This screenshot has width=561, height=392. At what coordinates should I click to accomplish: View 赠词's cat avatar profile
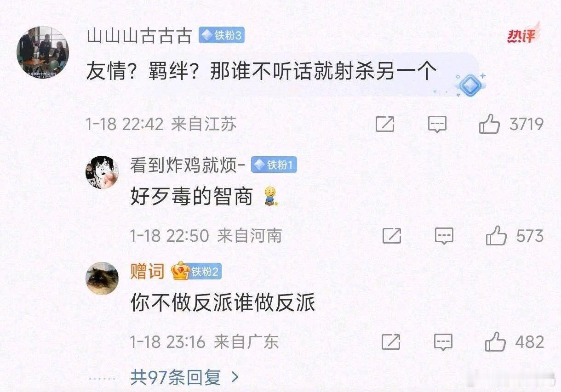[102, 278]
